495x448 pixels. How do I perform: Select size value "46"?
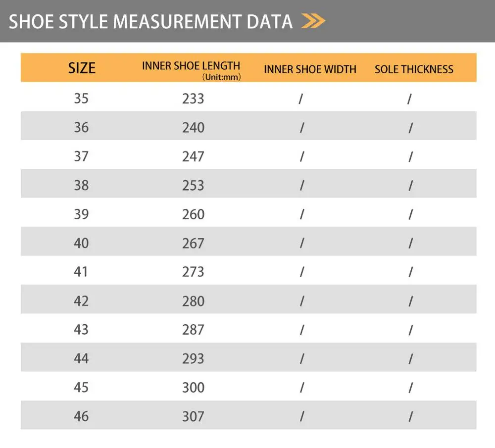click(81, 416)
